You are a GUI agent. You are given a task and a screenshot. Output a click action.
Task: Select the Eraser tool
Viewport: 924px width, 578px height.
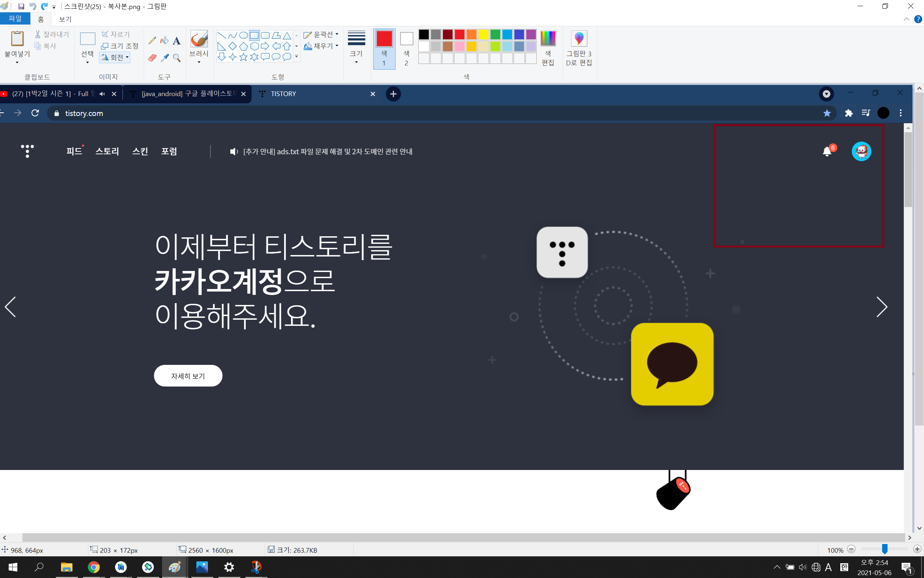click(x=152, y=58)
